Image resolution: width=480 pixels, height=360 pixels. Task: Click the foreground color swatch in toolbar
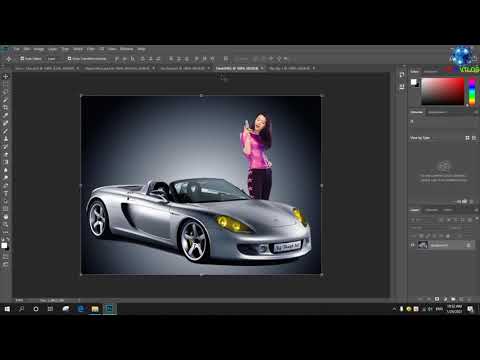[4, 245]
